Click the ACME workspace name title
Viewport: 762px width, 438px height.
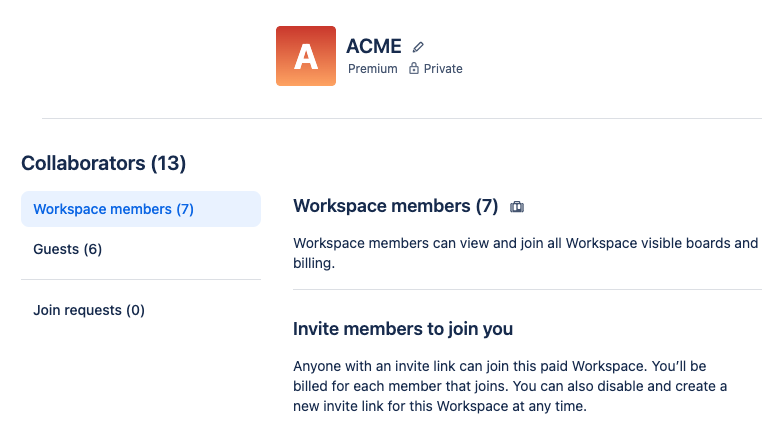373,46
